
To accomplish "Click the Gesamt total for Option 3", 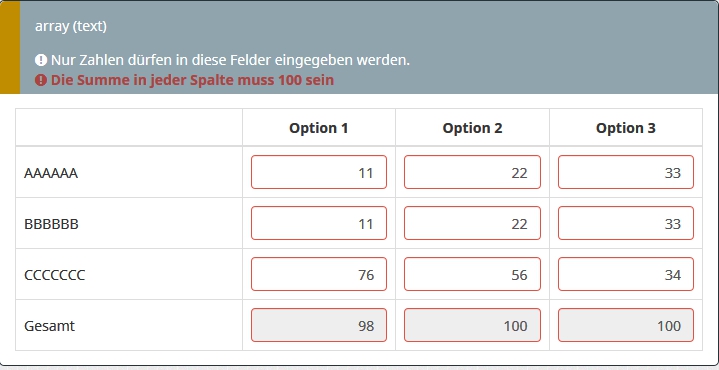I will pos(625,325).
